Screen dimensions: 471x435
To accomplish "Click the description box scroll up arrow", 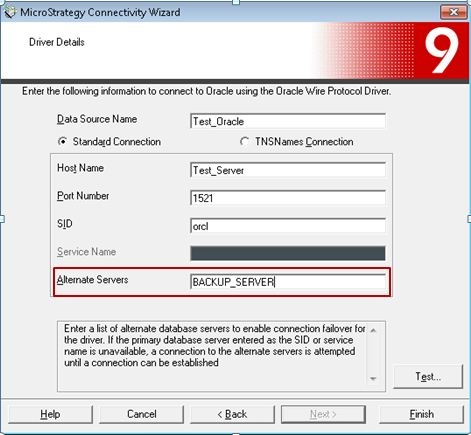I will [x=373, y=330].
